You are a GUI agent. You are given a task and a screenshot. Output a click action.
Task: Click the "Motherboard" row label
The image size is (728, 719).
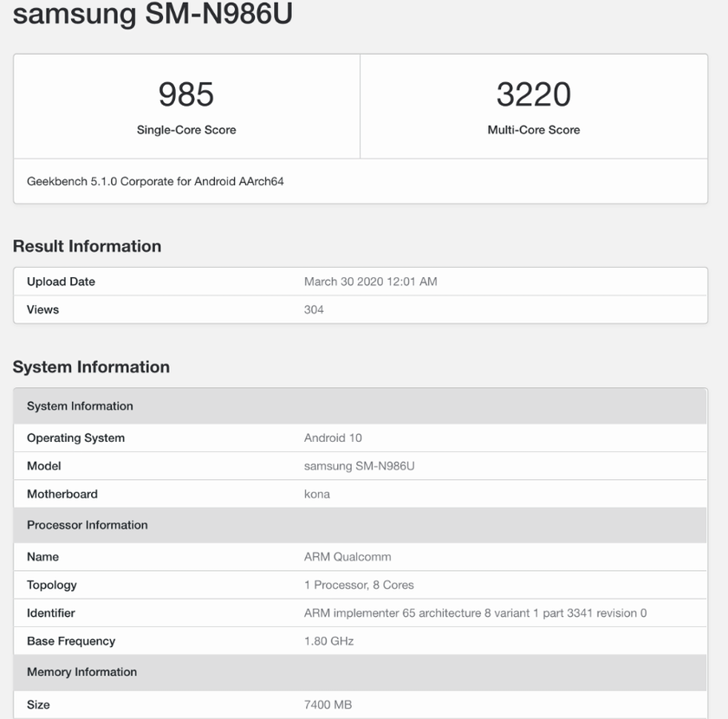[62, 494]
